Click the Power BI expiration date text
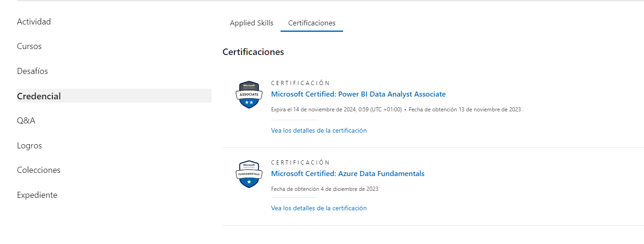Screen dimensions: 644x244 pos(337,110)
